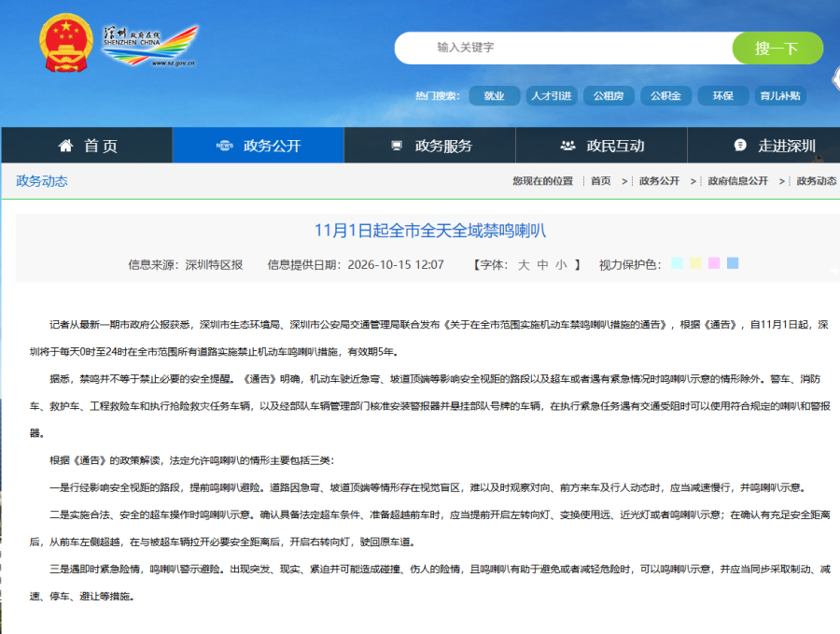
Task: Pick the pale yellow eye-protection color
Action: click(695, 263)
